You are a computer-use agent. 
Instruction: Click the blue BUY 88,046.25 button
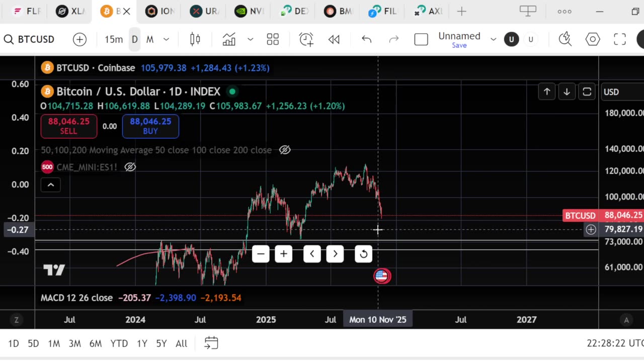click(150, 126)
